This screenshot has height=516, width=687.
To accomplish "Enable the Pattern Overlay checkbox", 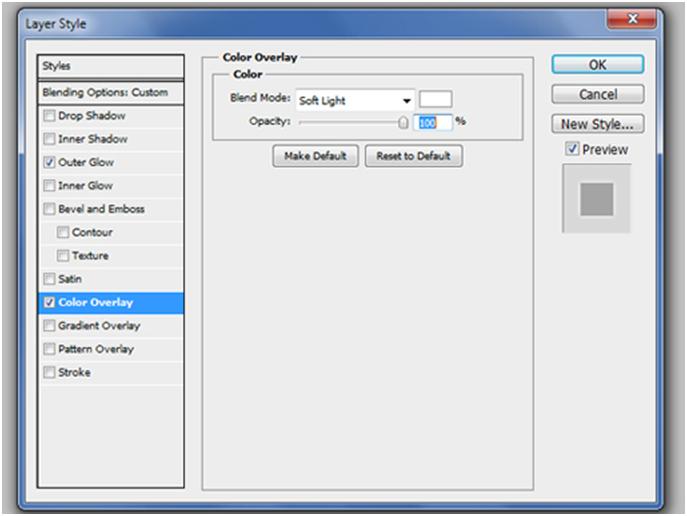I will point(49,349).
